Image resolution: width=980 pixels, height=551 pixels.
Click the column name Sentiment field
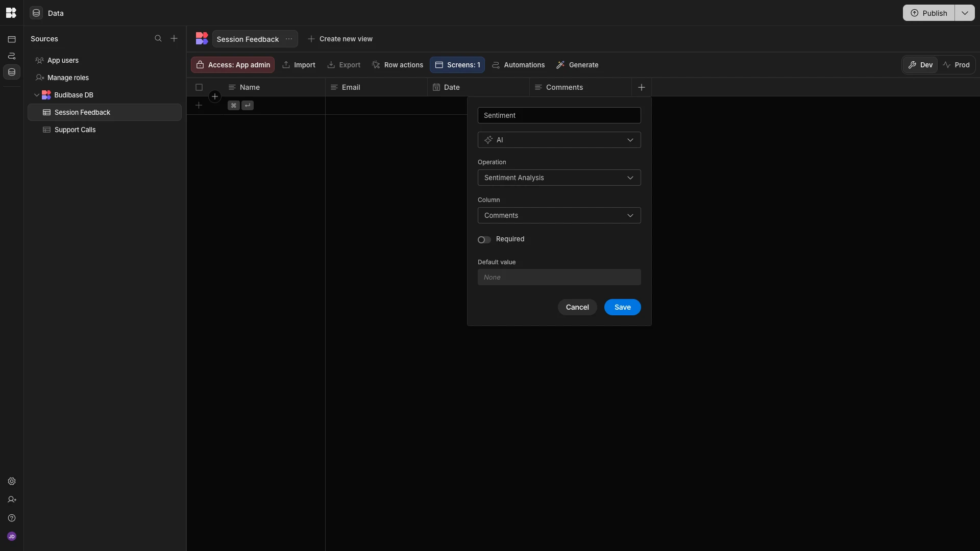tap(559, 115)
